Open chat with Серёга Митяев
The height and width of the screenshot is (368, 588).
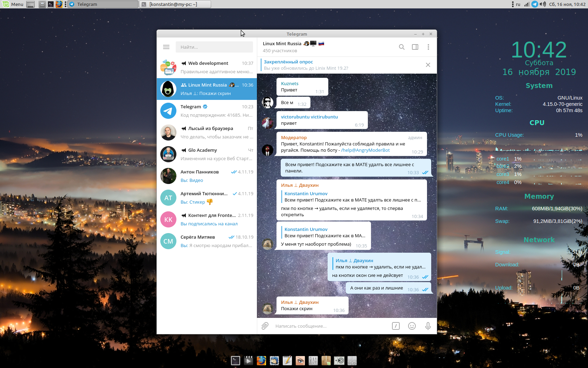(207, 241)
